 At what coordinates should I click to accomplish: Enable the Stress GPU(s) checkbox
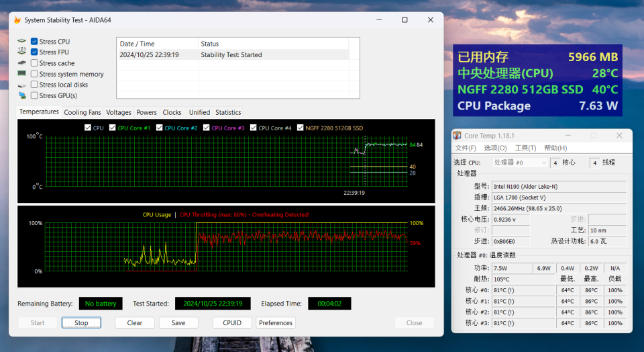(34, 95)
